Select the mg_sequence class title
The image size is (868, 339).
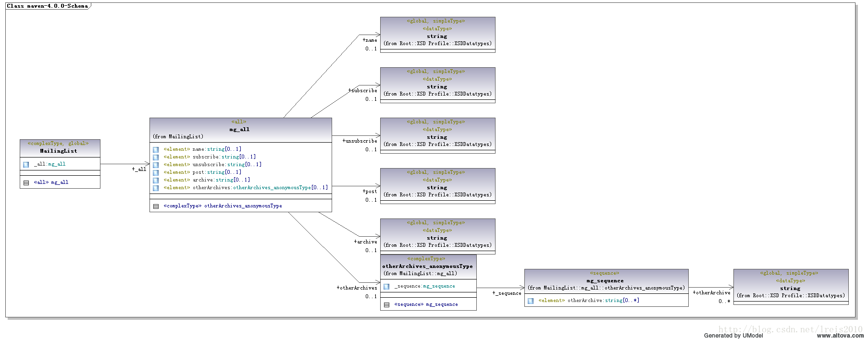[605, 280]
